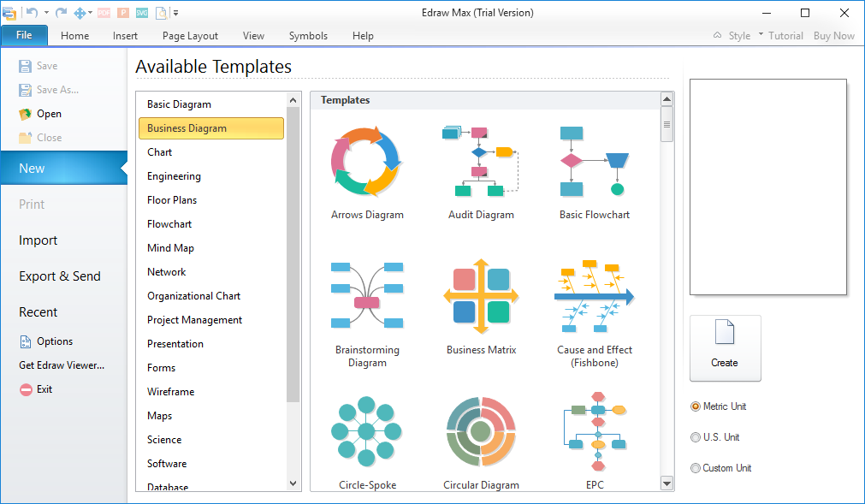Open the Help tab
The width and height of the screenshot is (865, 504).
point(363,36)
